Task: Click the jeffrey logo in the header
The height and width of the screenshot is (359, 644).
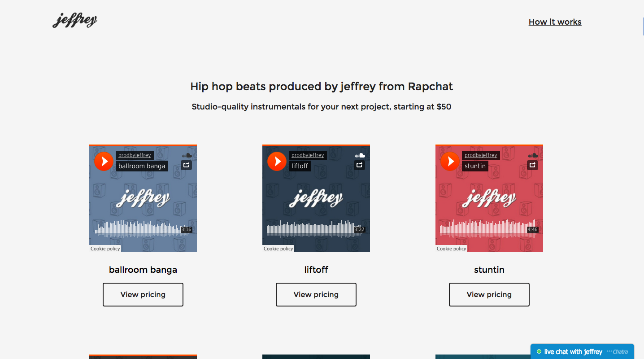Action: tap(74, 20)
